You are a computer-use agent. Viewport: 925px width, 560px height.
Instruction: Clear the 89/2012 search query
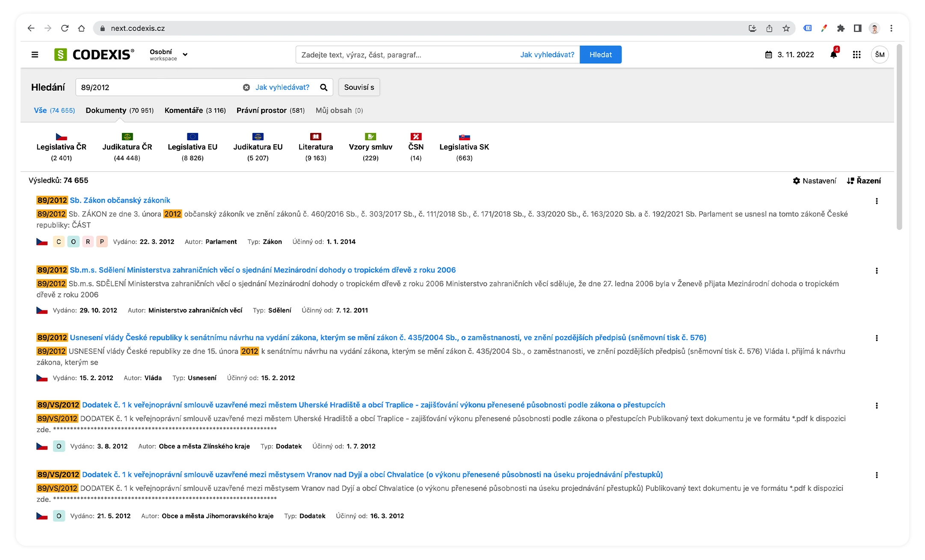pos(246,87)
